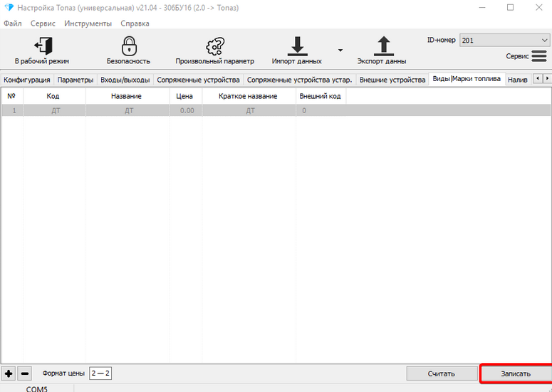Open the Безопасность padlock icon
Viewport: 552px width, 392px height.
[x=129, y=46]
